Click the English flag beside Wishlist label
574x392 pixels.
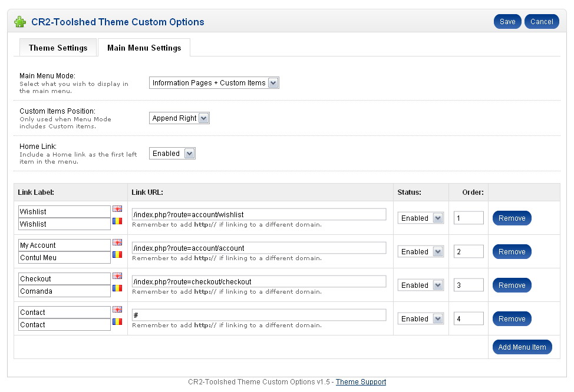click(117, 209)
